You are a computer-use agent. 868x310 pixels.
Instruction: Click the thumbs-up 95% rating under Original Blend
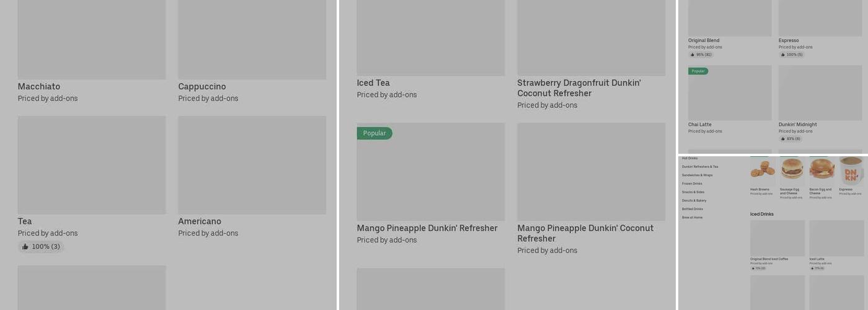click(700, 55)
